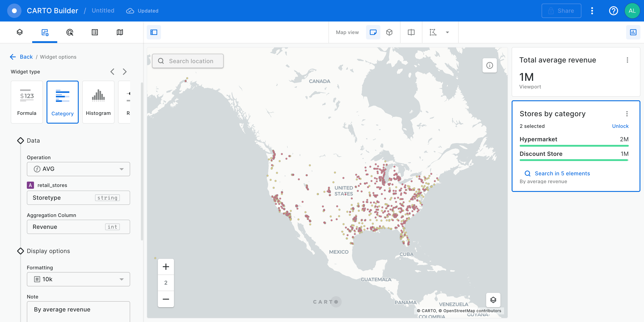Collapse the Display options section
The height and width of the screenshot is (322, 644).
pos(21,251)
